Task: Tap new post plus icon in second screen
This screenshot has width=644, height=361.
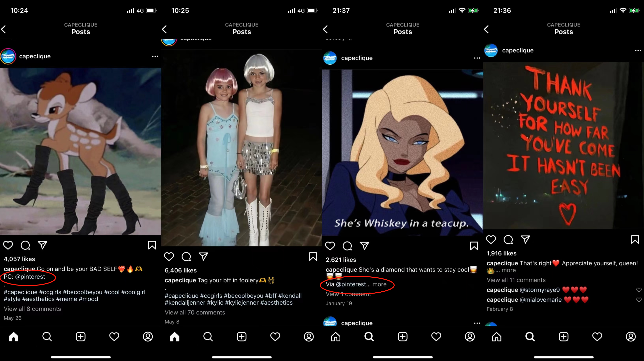Action: [x=241, y=337]
